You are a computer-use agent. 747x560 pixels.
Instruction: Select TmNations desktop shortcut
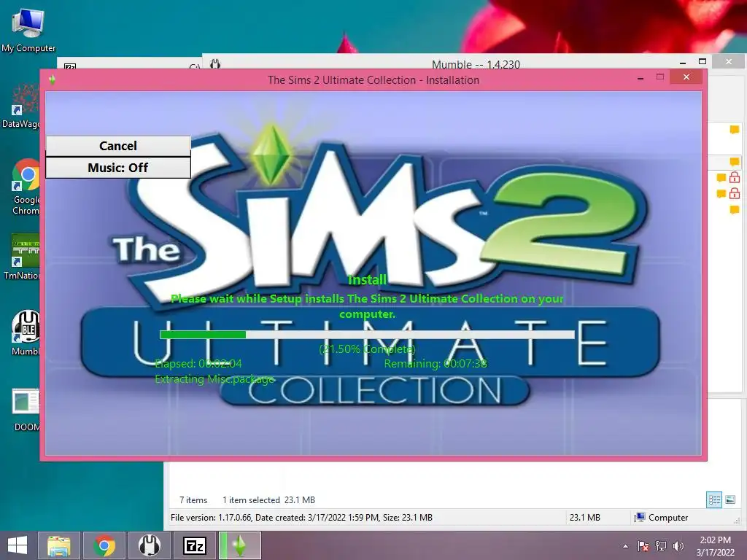(x=22, y=257)
